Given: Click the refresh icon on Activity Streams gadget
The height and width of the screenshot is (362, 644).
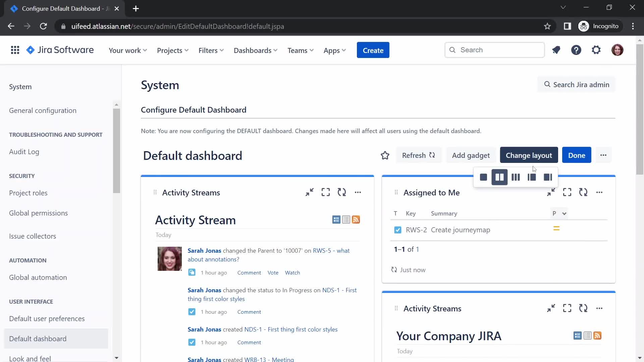Looking at the screenshot, I should [x=341, y=192].
